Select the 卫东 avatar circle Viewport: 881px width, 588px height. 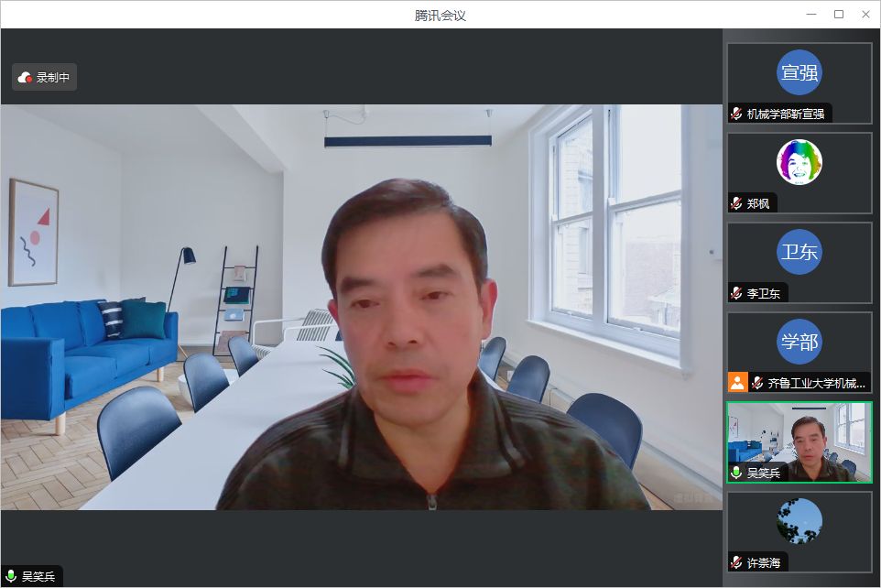(799, 252)
